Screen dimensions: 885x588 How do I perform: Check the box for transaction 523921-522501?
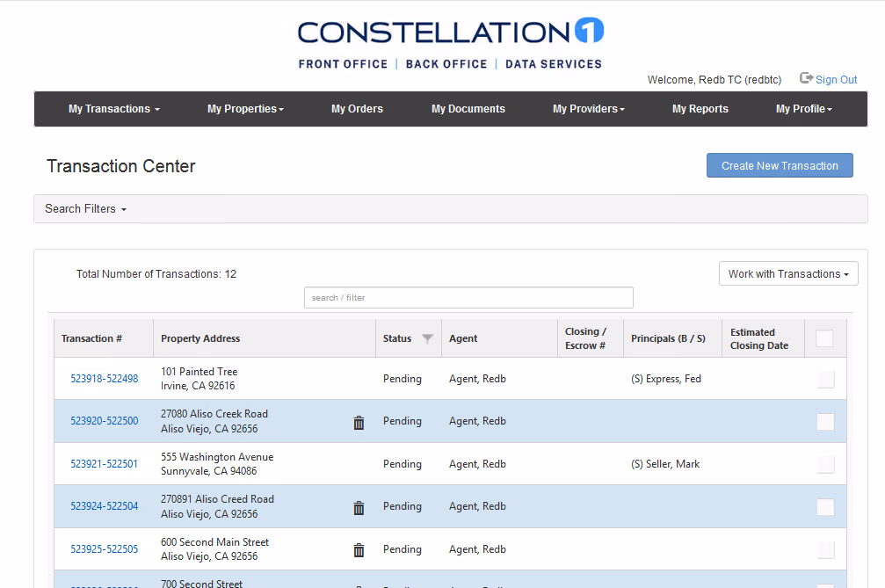click(x=826, y=464)
